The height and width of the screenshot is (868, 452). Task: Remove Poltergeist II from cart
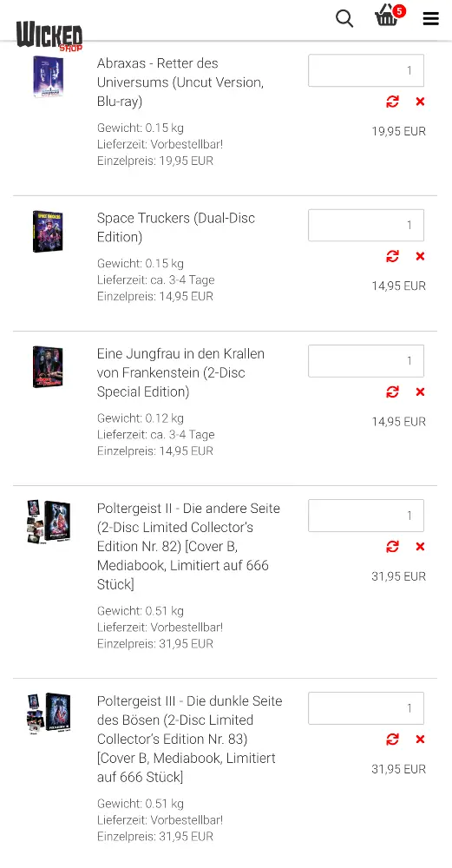click(420, 546)
